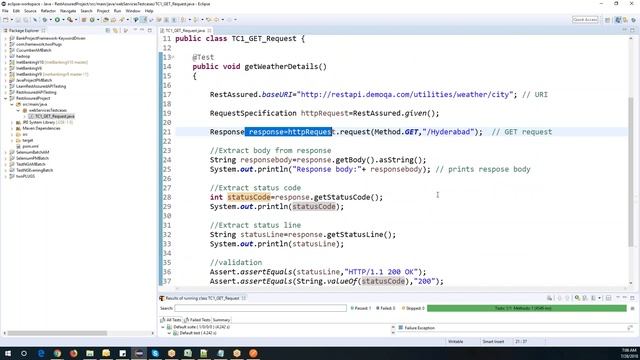Collapse the Default suite results node
640x360 pixels.
(x=163, y=327)
